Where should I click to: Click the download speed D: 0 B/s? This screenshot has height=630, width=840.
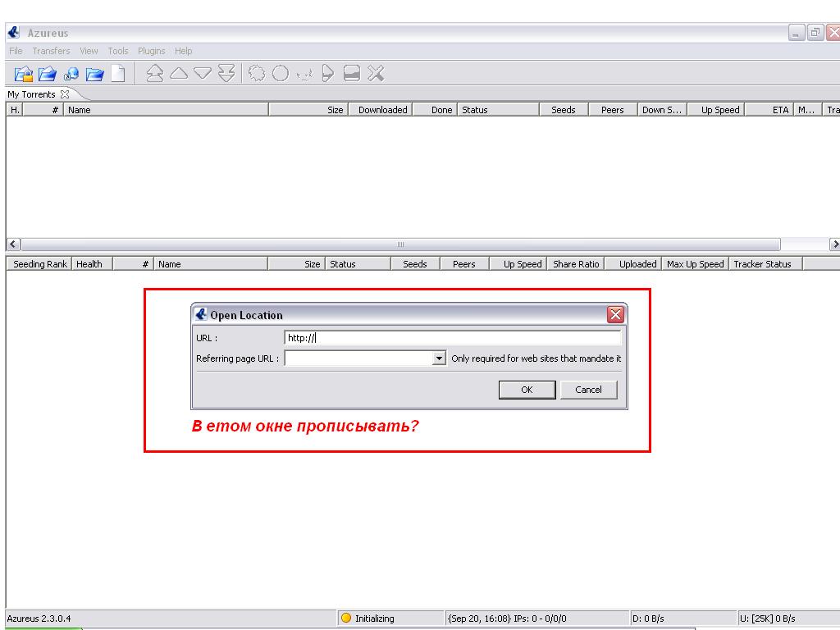[x=648, y=619]
